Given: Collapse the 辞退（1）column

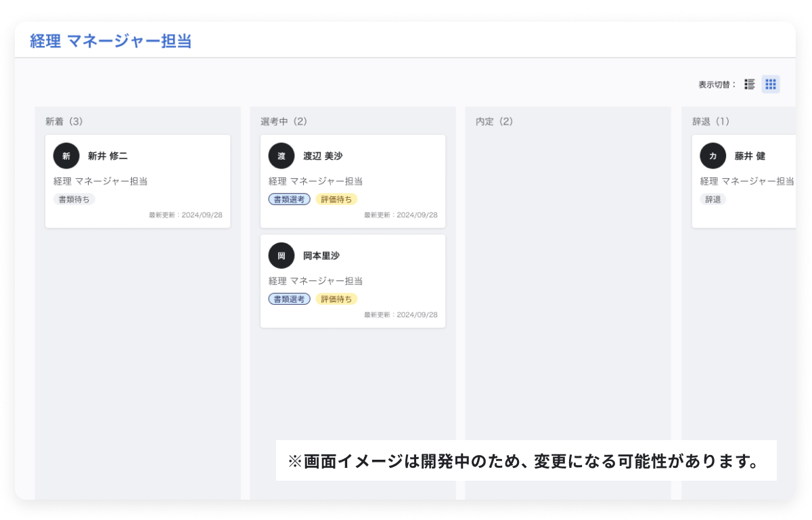Looking at the screenshot, I should (x=709, y=121).
